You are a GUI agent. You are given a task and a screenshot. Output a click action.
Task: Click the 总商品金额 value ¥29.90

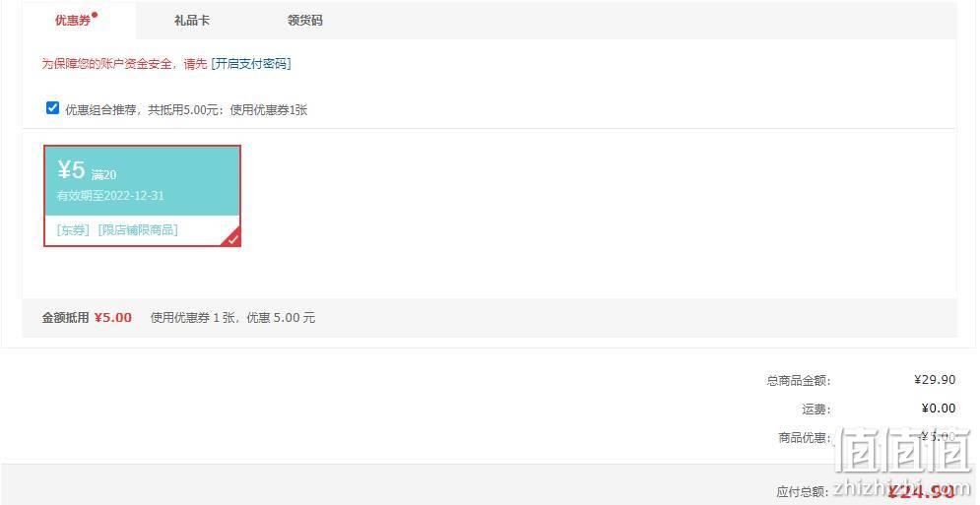tap(935, 379)
